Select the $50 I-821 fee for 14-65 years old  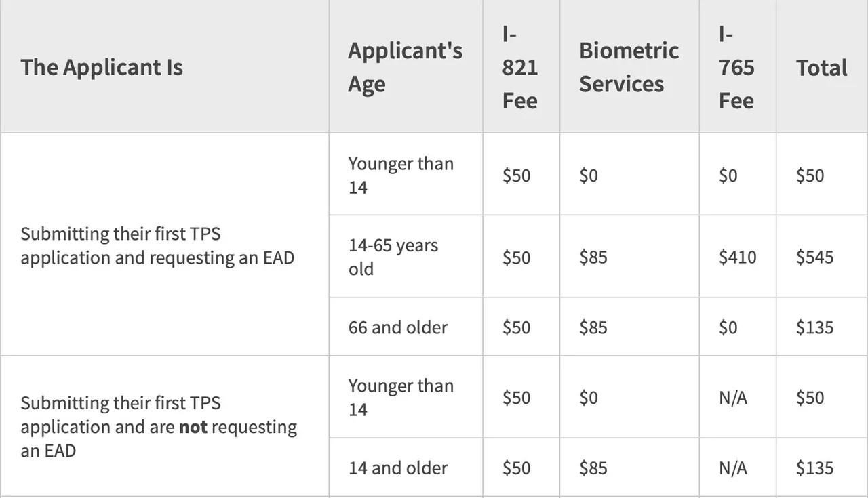(516, 257)
